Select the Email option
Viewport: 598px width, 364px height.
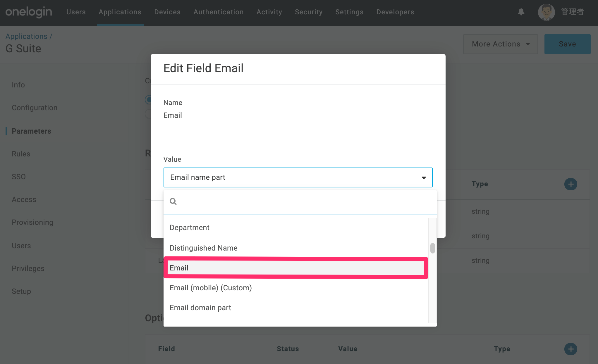[295, 268]
